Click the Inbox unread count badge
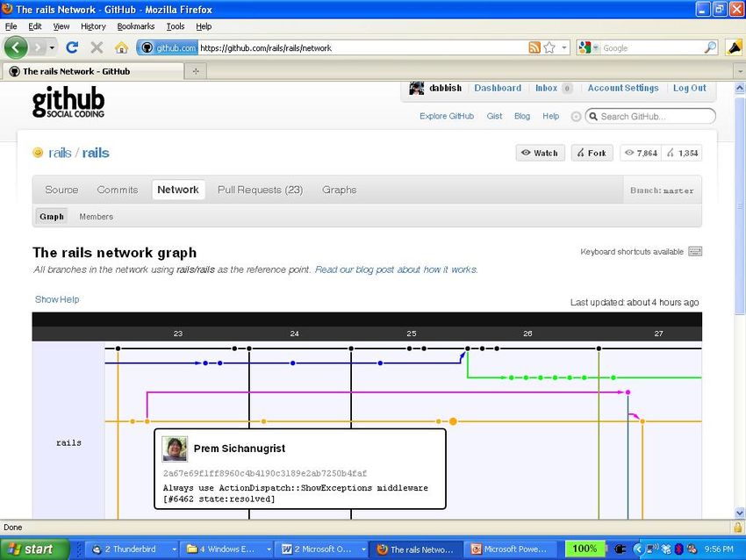The width and height of the screenshot is (746, 560). pos(567,88)
